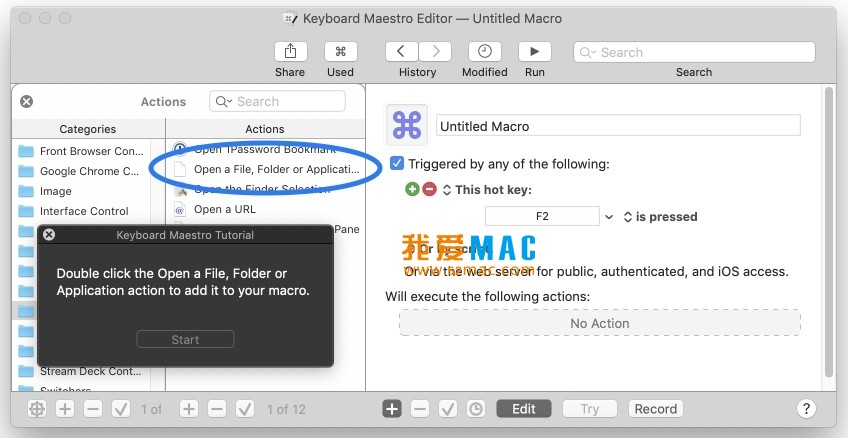Close the Actions panel with the X icon
This screenshot has width=848, height=438.
[x=26, y=102]
